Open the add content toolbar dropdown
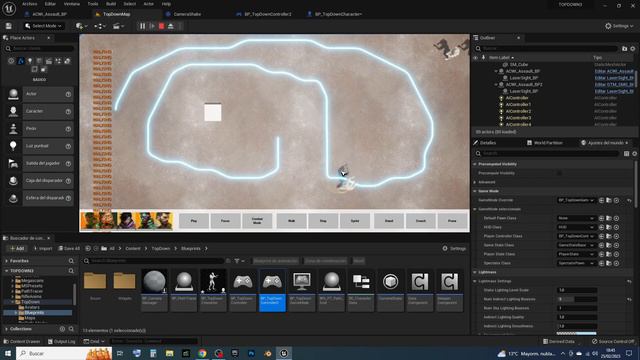640x360 pixels. (x=82, y=26)
